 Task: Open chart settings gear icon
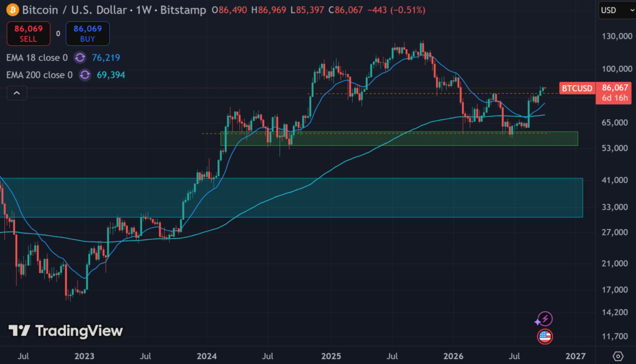(x=618, y=357)
